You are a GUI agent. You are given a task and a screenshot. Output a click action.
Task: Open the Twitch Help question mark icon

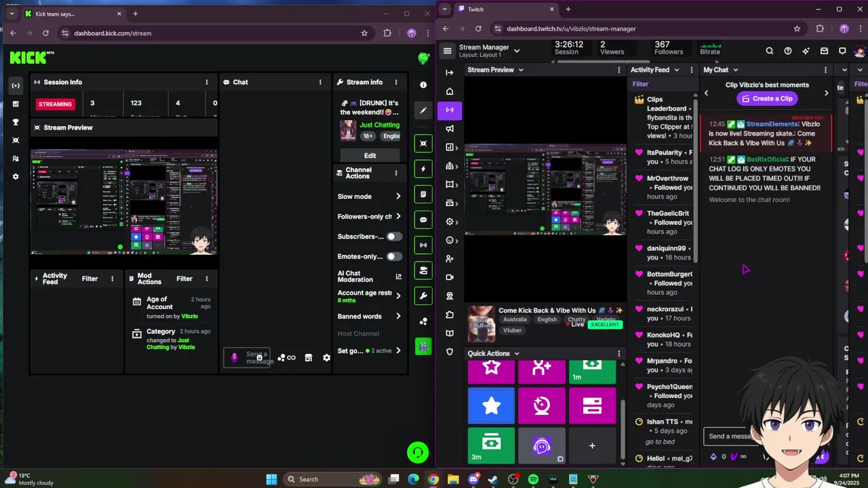(788, 51)
